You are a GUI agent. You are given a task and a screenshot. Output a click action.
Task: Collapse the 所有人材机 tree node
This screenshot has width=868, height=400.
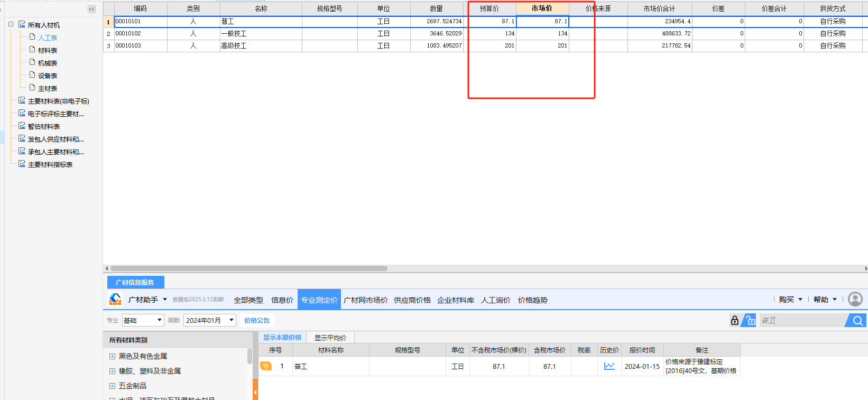point(11,24)
